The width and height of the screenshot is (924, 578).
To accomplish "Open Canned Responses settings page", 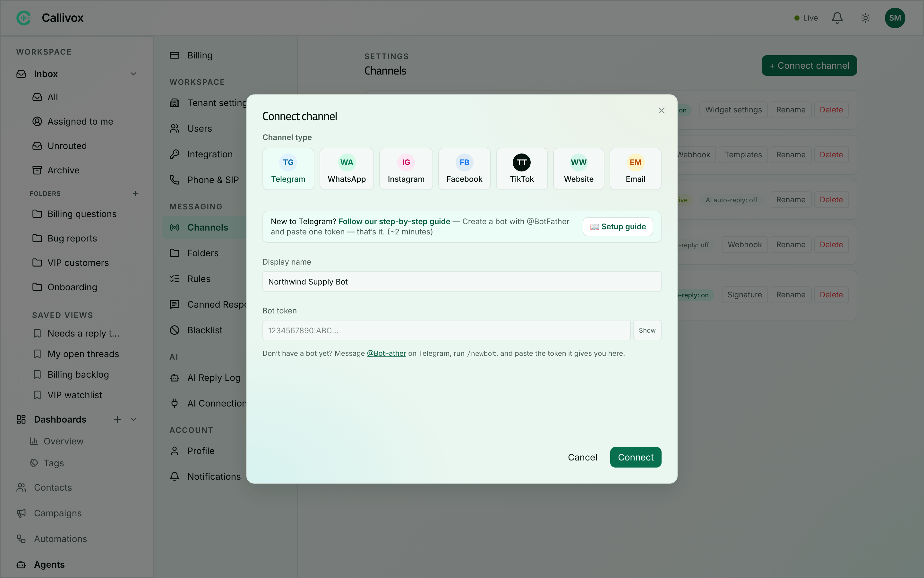I will point(208,304).
